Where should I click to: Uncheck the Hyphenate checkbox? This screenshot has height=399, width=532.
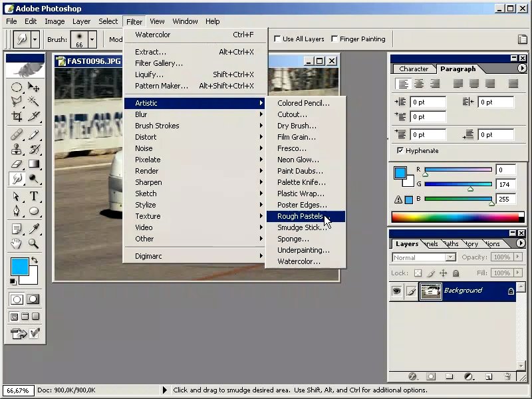click(x=400, y=150)
